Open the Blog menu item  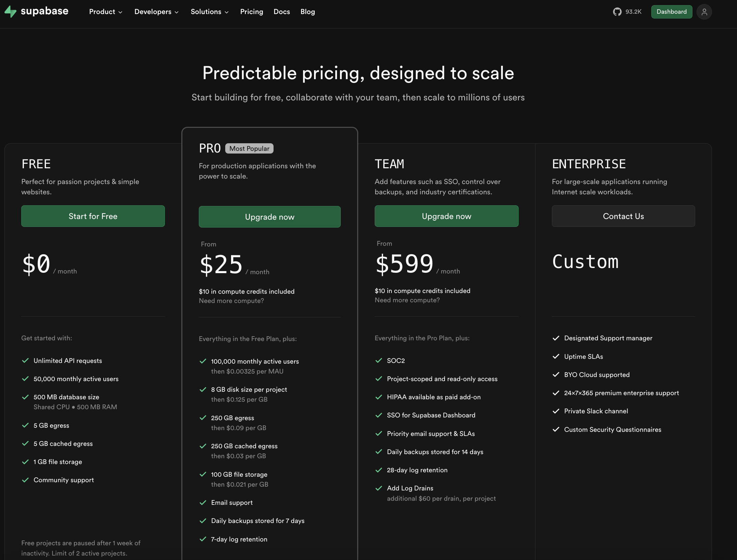click(x=307, y=12)
